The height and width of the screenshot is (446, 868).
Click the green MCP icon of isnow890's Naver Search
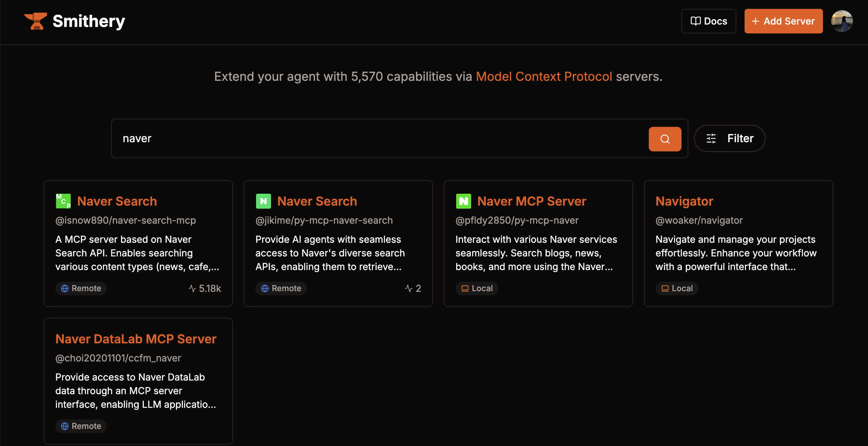tap(63, 201)
